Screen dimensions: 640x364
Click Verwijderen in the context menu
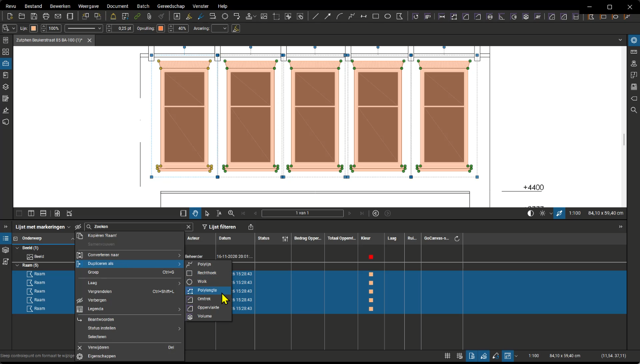pyautogui.click(x=129, y=347)
